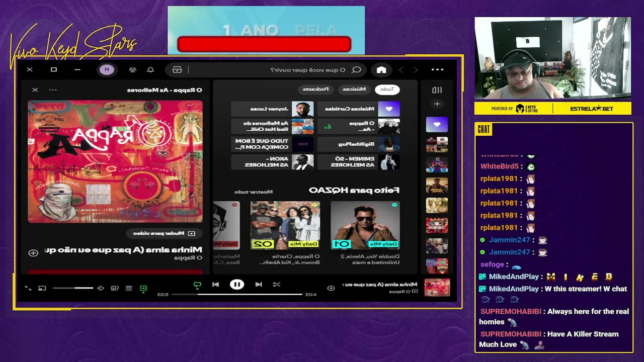The width and height of the screenshot is (644, 362).
Task: Open the 'O Rappa - As...' playing shortcut card
Action: coord(359,126)
